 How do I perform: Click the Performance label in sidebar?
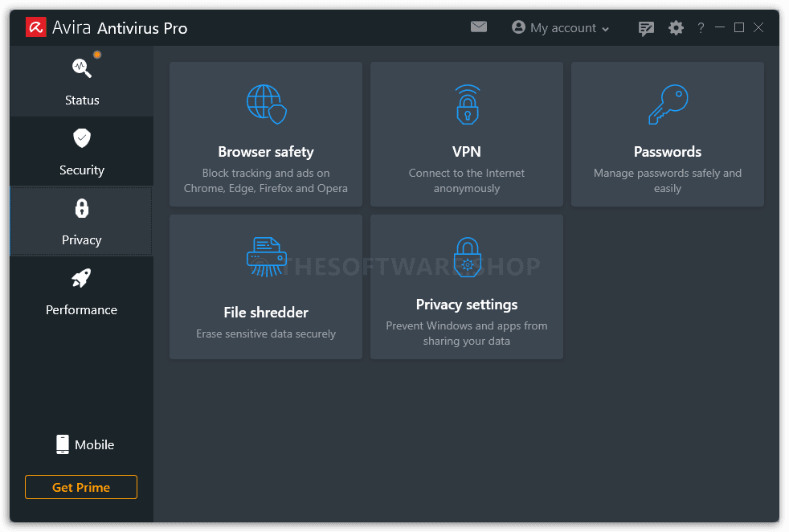(81, 310)
